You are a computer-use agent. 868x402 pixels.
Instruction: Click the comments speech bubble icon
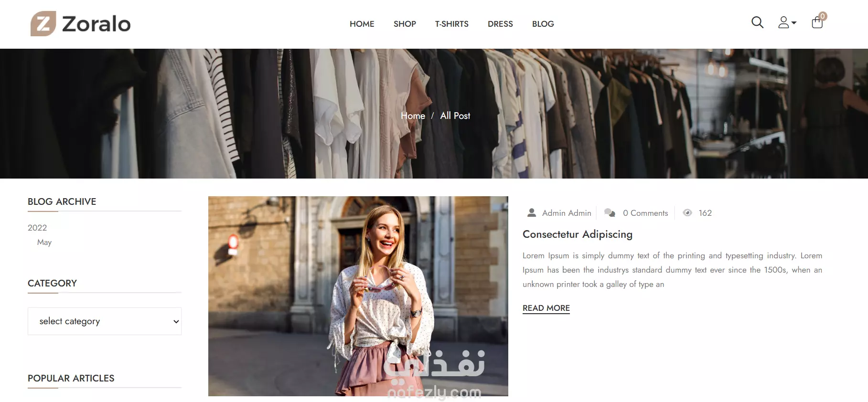(610, 213)
